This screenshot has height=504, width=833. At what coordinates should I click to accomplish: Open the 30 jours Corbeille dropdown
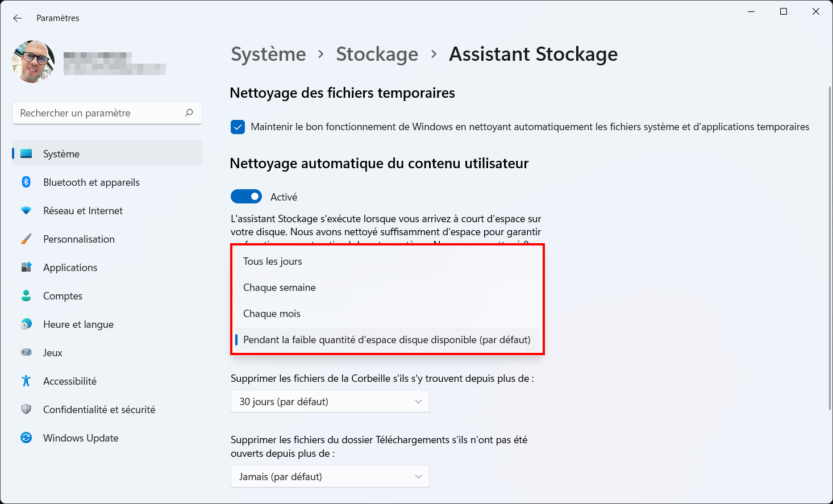[330, 401]
